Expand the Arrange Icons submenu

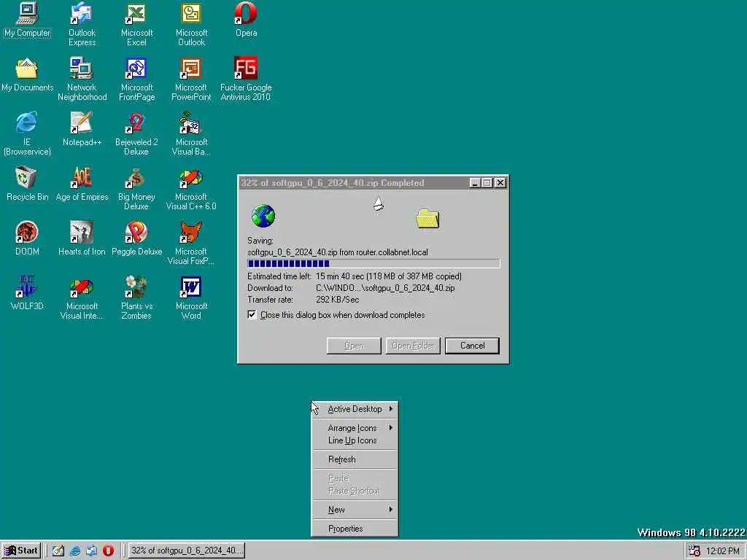355,428
